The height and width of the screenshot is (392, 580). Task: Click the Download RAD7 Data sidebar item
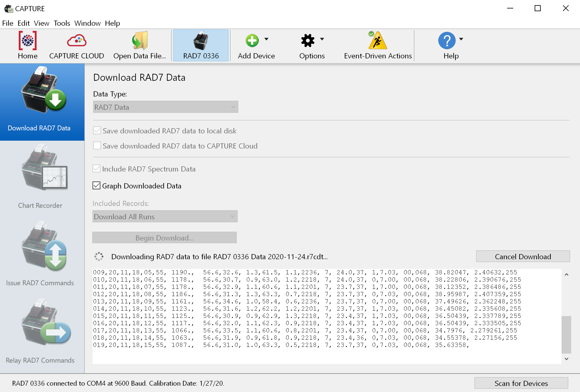click(x=42, y=102)
